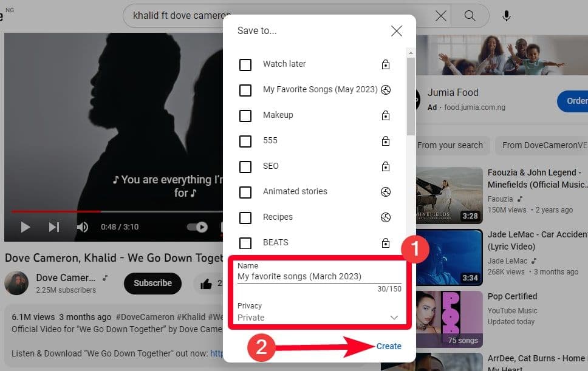Clear the search box with X icon
The width and height of the screenshot is (588, 371).
pos(441,16)
